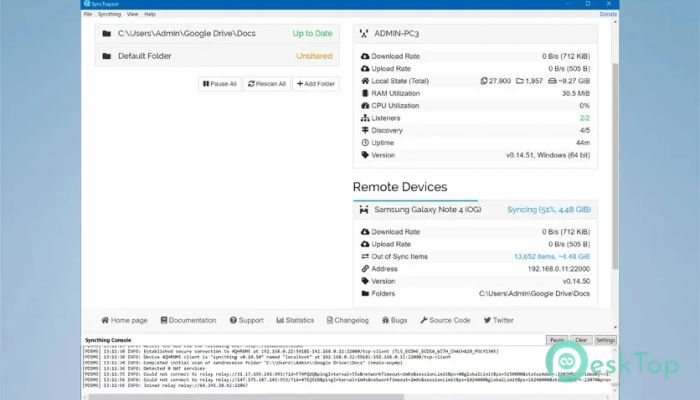Click remote device Upload Rate cloud icon
The width and height of the screenshot is (700, 400).
[365, 244]
